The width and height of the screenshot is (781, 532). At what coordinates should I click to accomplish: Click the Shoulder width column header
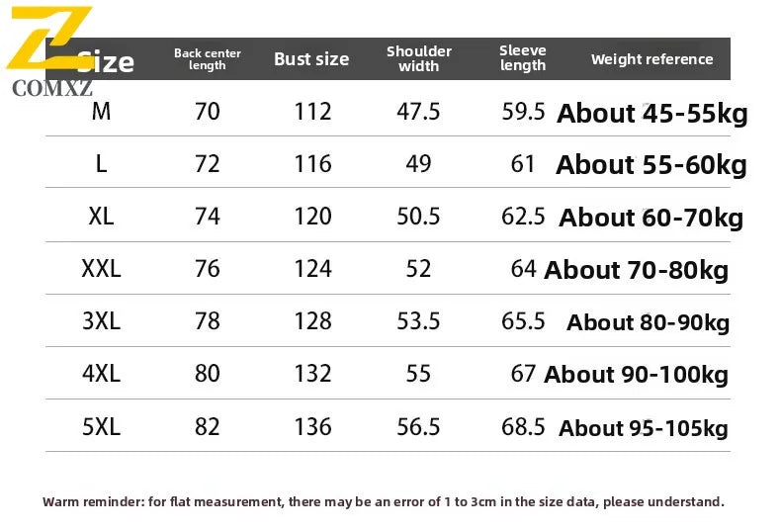pyautogui.click(x=419, y=59)
